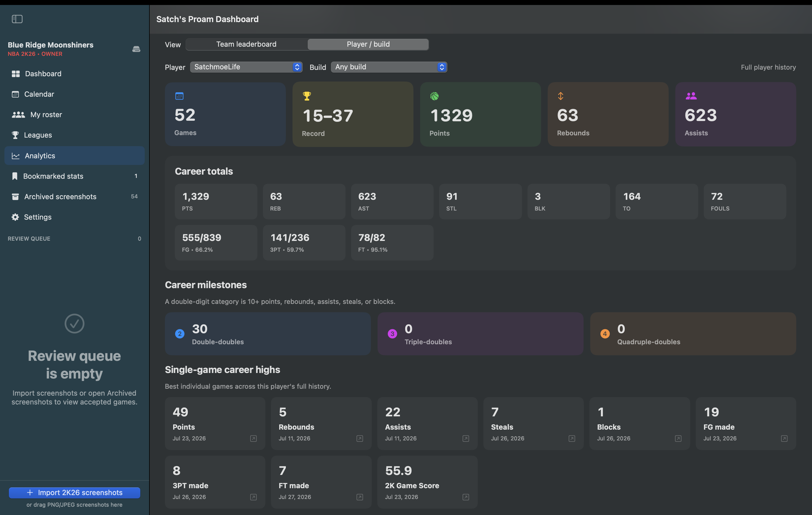Open Settings from sidebar
The image size is (812, 515).
click(75, 217)
